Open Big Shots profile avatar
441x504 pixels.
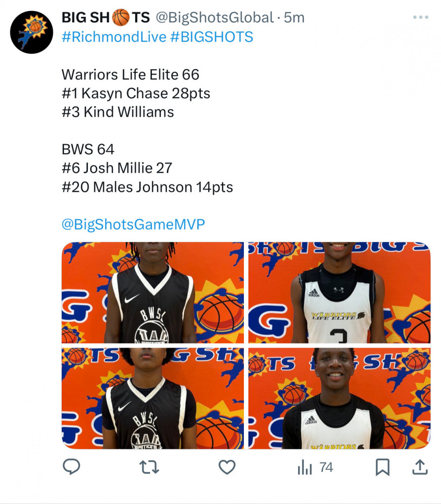(31, 32)
